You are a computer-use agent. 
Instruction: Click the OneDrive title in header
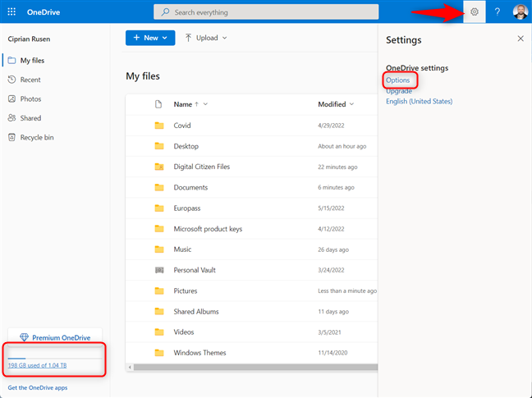pos(44,12)
